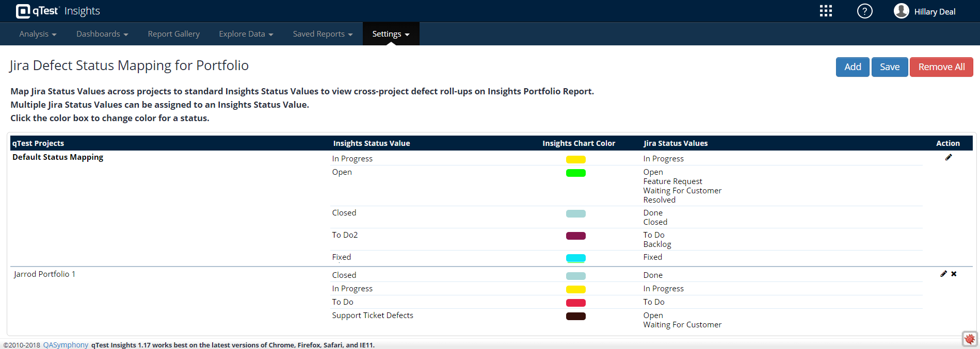
Task: Click the red bug icon in bottom corner
Action: (970, 339)
